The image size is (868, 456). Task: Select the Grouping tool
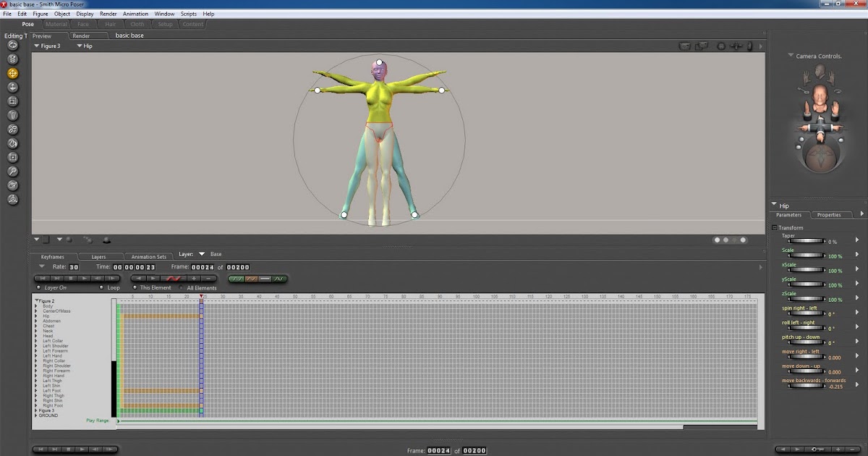tap(13, 157)
